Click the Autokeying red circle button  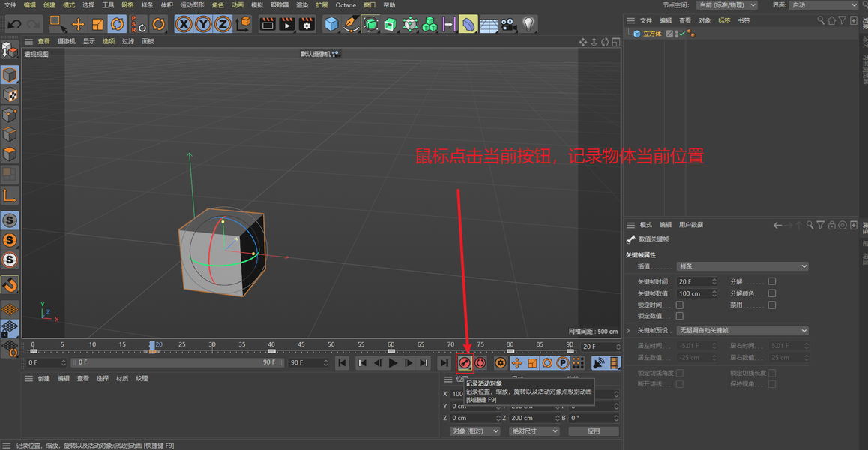(x=480, y=363)
